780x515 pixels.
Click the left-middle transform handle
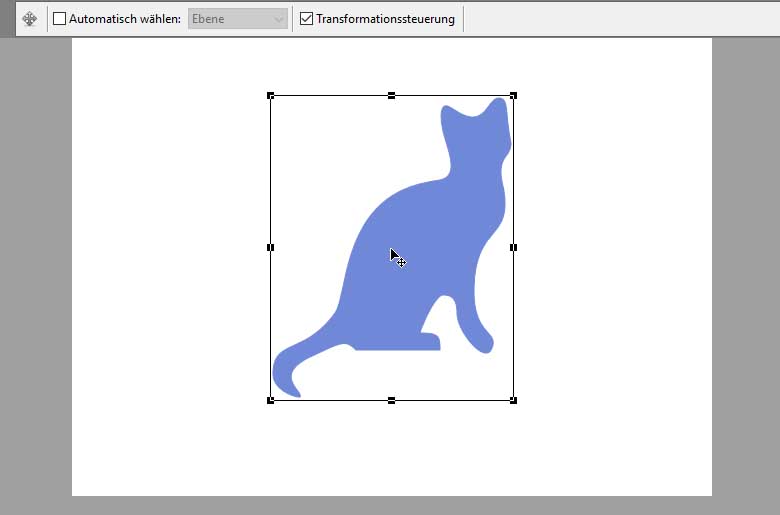pos(271,247)
